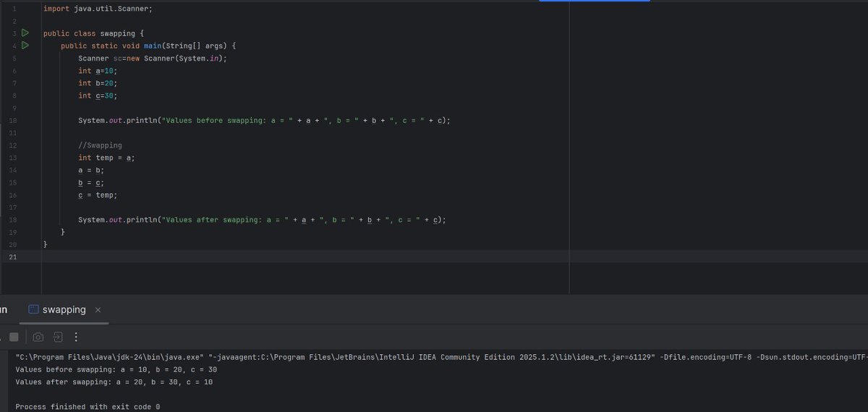The height and width of the screenshot is (412, 868).
Task: Click the 'int a=10;' line
Action: 98,71
